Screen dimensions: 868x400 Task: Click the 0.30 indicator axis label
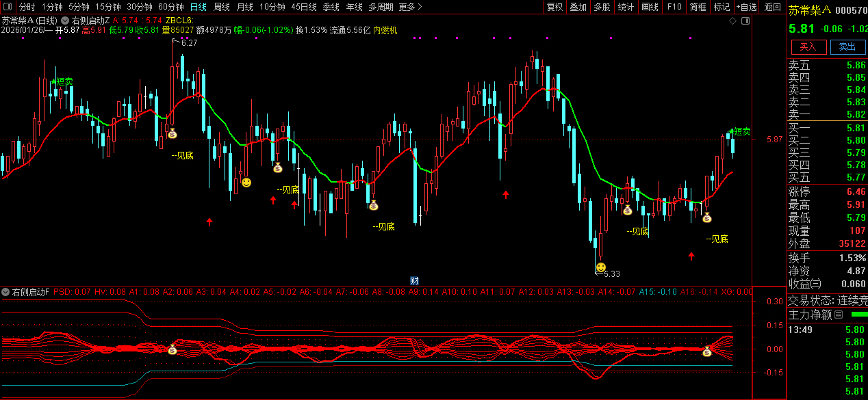pyautogui.click(x=774, y=302)
